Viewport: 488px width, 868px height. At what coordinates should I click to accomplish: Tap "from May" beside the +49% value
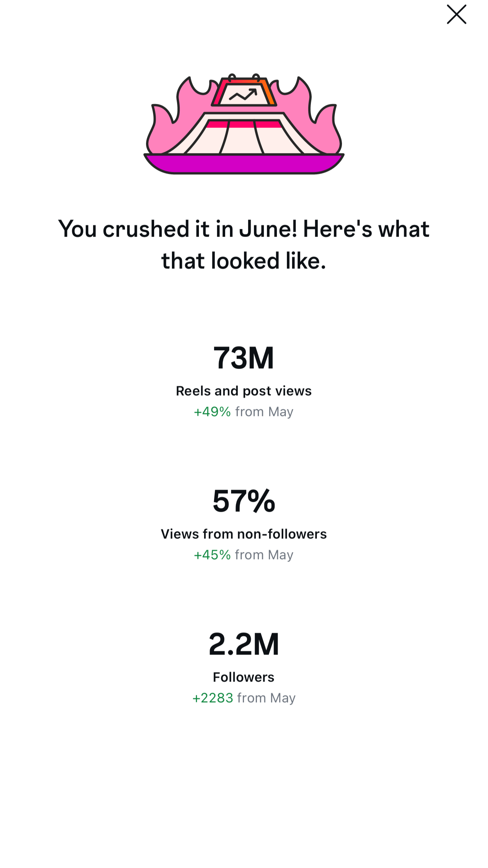pos(264,412)
